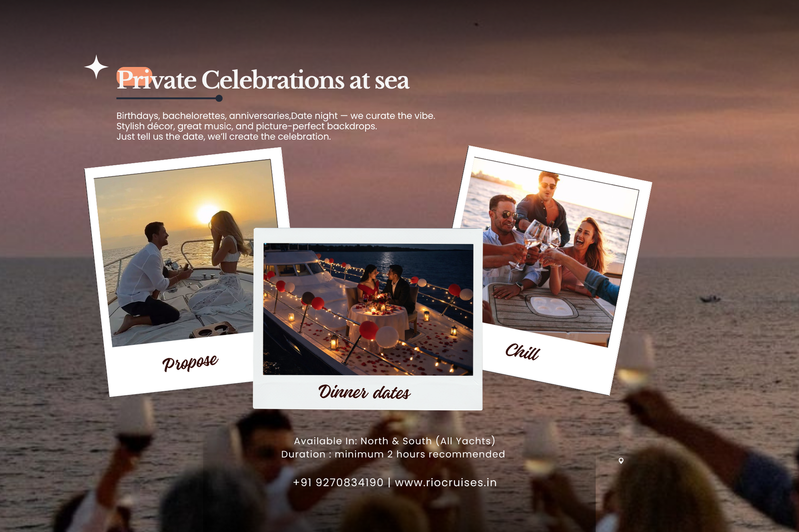Click the 'Stylish décor, great music' text line

247,126
